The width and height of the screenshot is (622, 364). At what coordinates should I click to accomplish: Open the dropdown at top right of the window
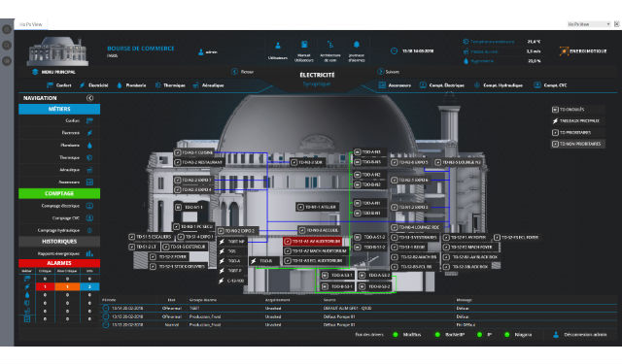pos(589,24)
